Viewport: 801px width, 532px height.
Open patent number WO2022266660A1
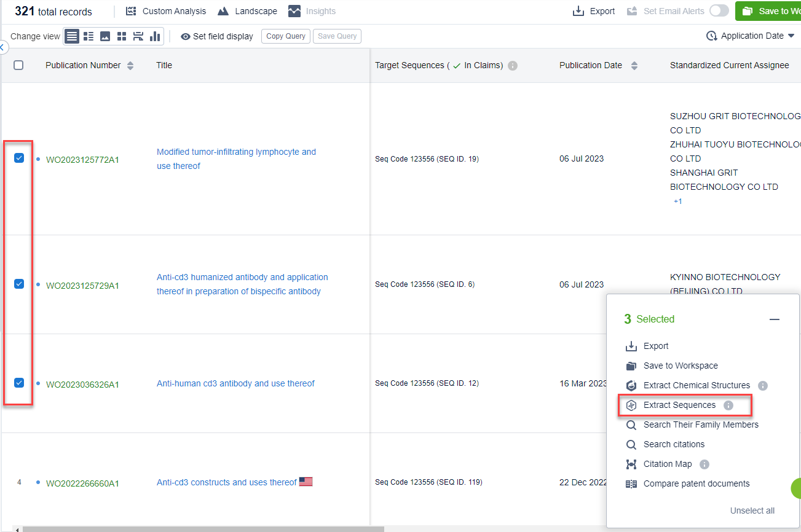tap(82, 483)
